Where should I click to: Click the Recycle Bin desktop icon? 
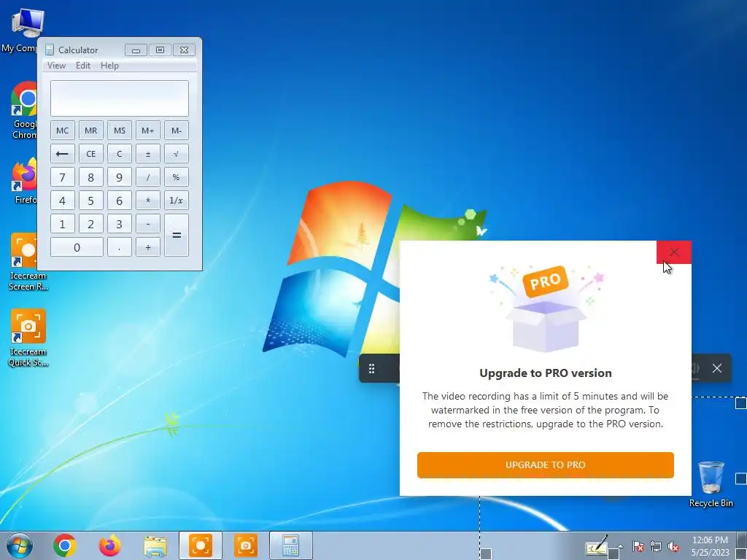click(711, 483)
